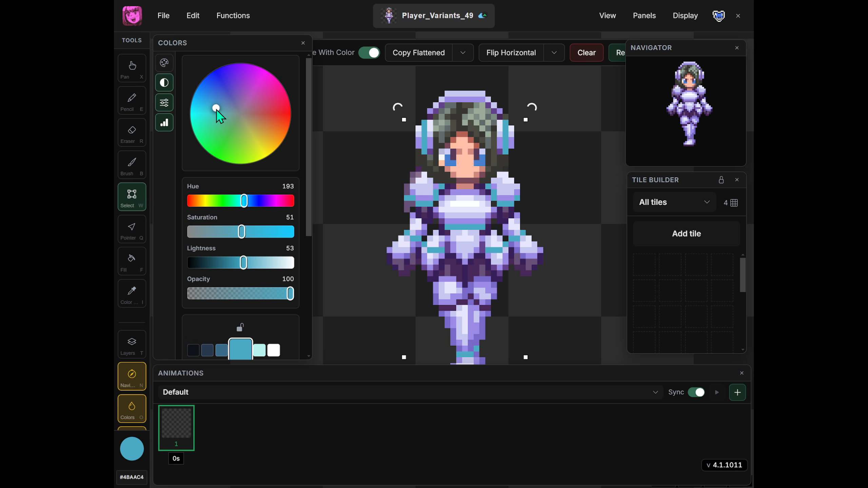Select the darkest shade swatch
The width and height of the screenshot is (868, 488).
(x=193, y=350)
